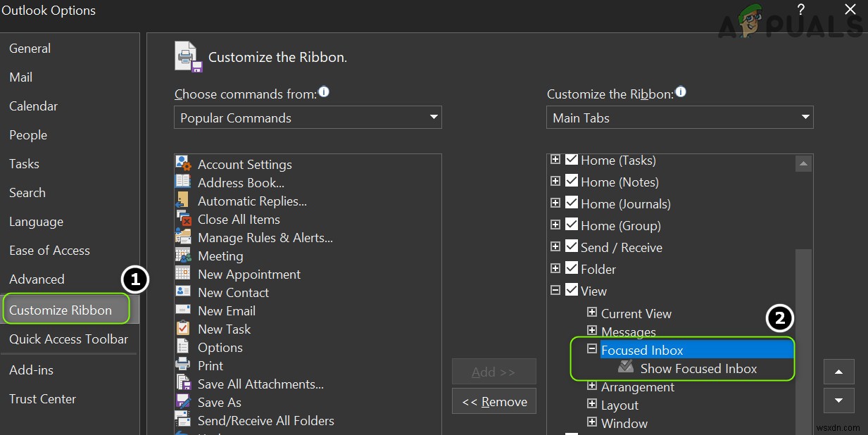Expand the Home (Group) tree node

(555, 225)
